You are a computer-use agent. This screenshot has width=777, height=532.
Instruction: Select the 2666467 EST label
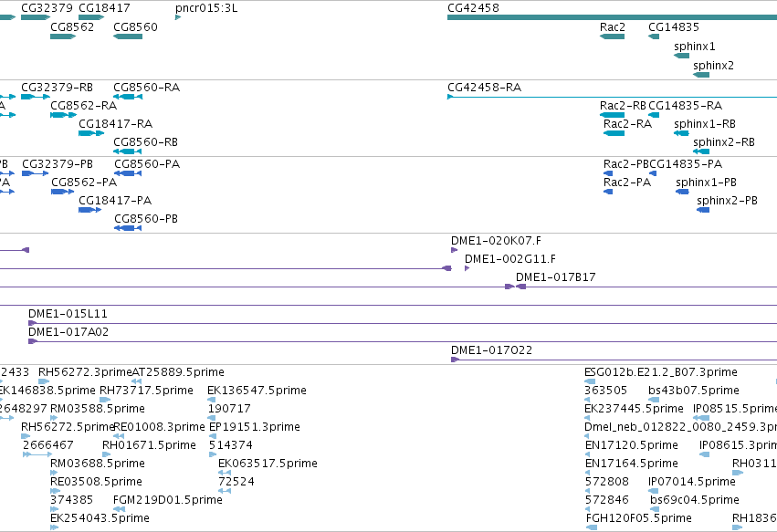pyautogui.click(x=47, y=445)
